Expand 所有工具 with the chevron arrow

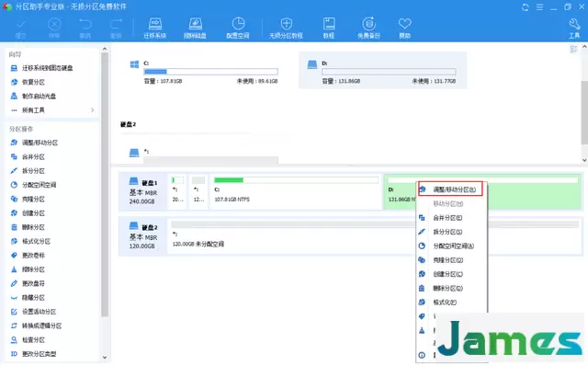92,110
